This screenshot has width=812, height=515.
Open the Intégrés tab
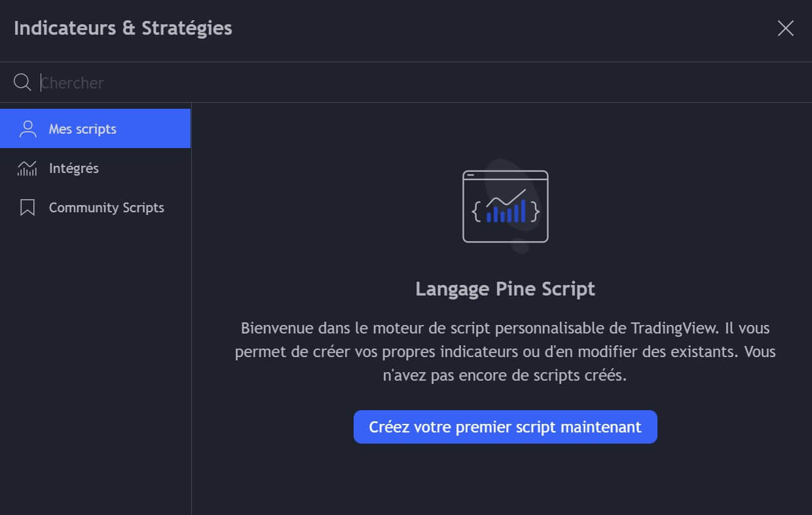[74, 168]
